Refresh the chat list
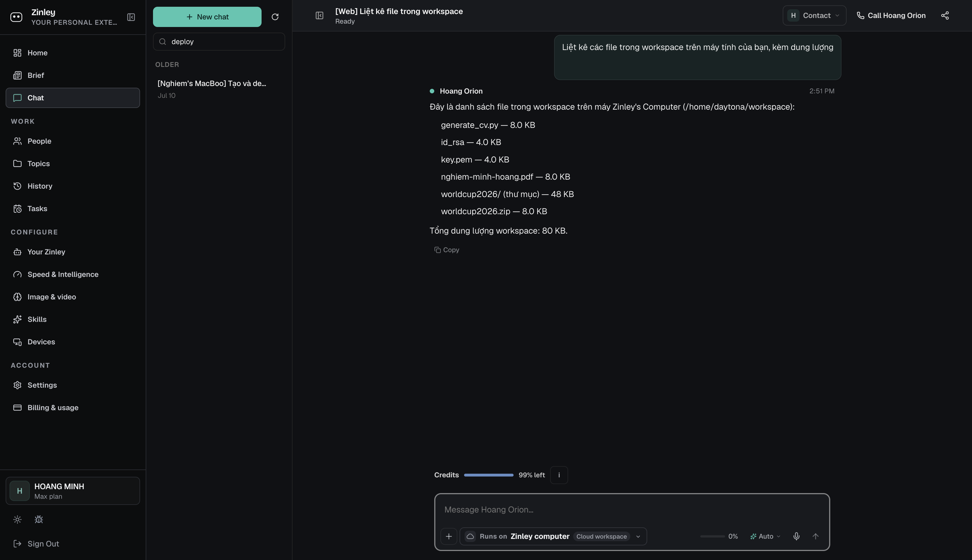 click(275, 17)
